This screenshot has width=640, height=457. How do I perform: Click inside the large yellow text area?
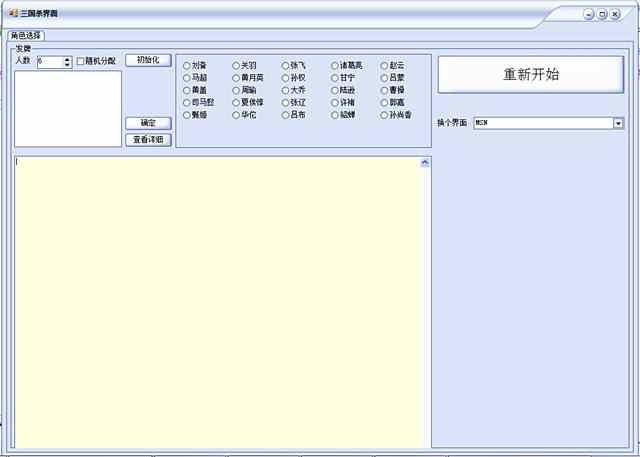220,300
